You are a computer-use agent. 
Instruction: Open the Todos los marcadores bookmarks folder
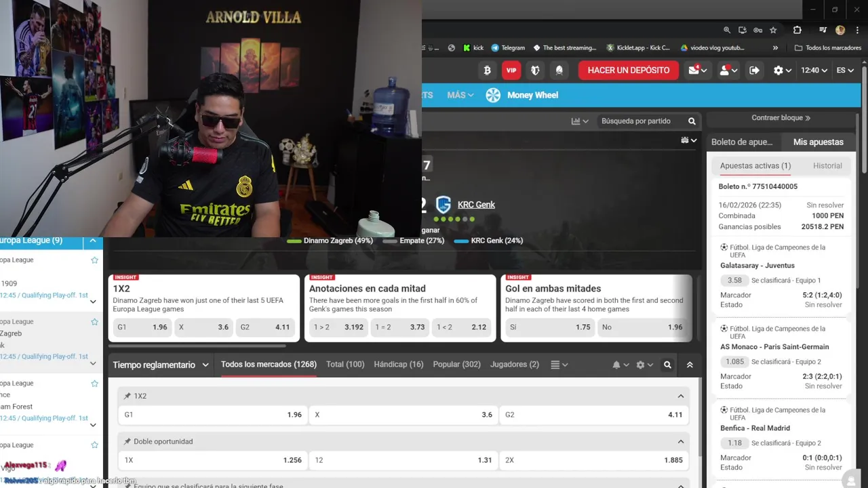[x=828, y=48]
